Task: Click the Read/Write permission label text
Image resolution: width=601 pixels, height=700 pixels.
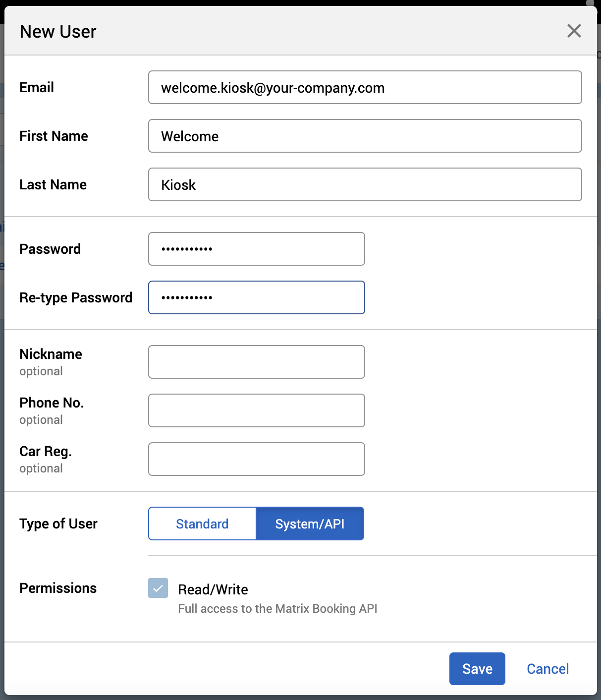Action: [x=213, y=589]
